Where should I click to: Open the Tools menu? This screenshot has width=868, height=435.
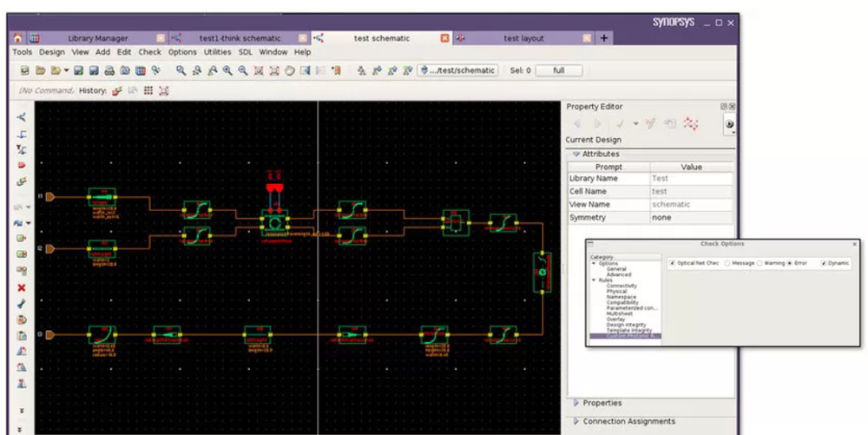coord(23,52)
